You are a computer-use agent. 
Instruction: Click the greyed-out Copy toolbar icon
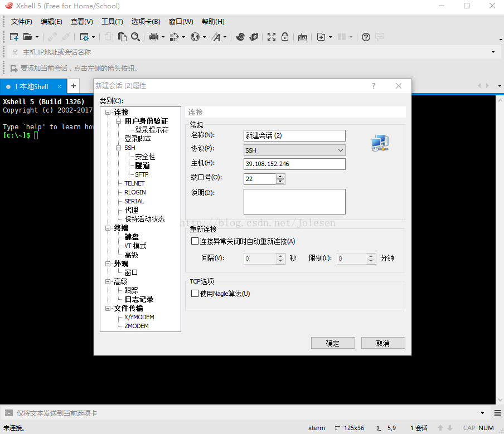[x=109, y=37]
